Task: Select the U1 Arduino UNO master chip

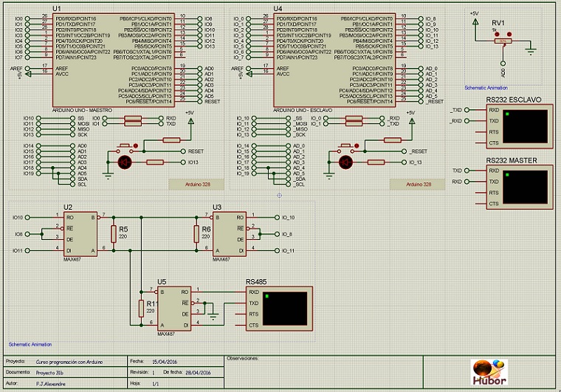Action: click(114, 60)
